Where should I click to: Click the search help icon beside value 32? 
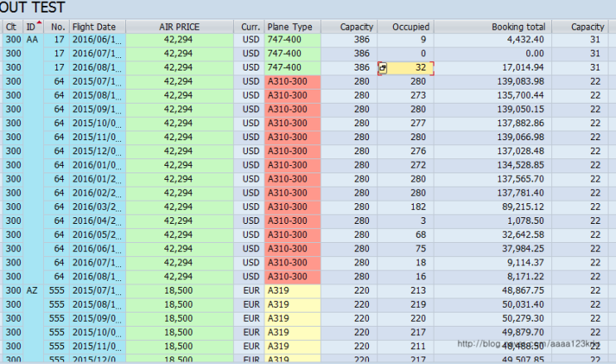(x=383, y=68)
